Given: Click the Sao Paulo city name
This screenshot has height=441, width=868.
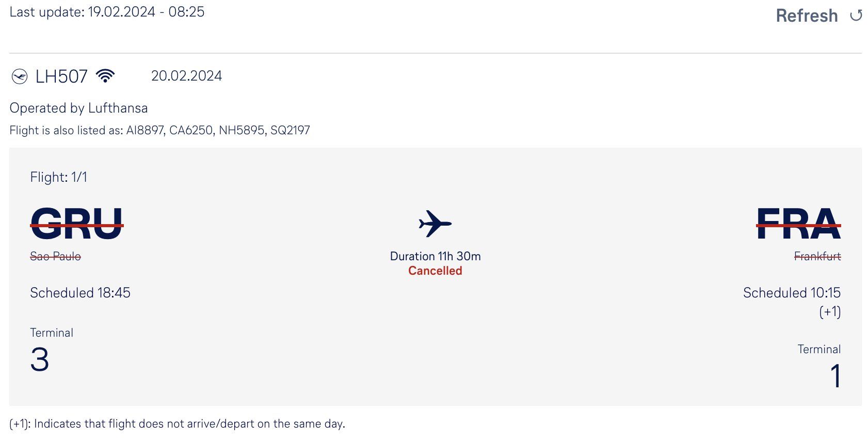Looking at the screenshot, I should coord(56,256).
